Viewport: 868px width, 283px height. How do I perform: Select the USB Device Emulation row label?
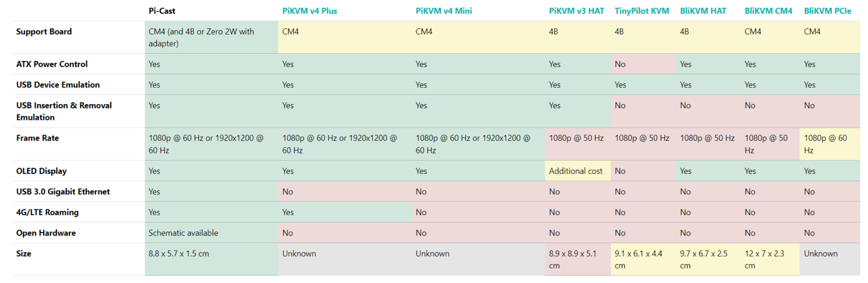pyautogui.click(x=58, y=85)
